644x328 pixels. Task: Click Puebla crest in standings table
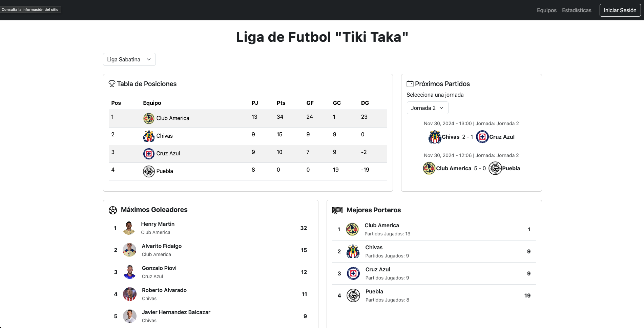click(x=149, y=171)
